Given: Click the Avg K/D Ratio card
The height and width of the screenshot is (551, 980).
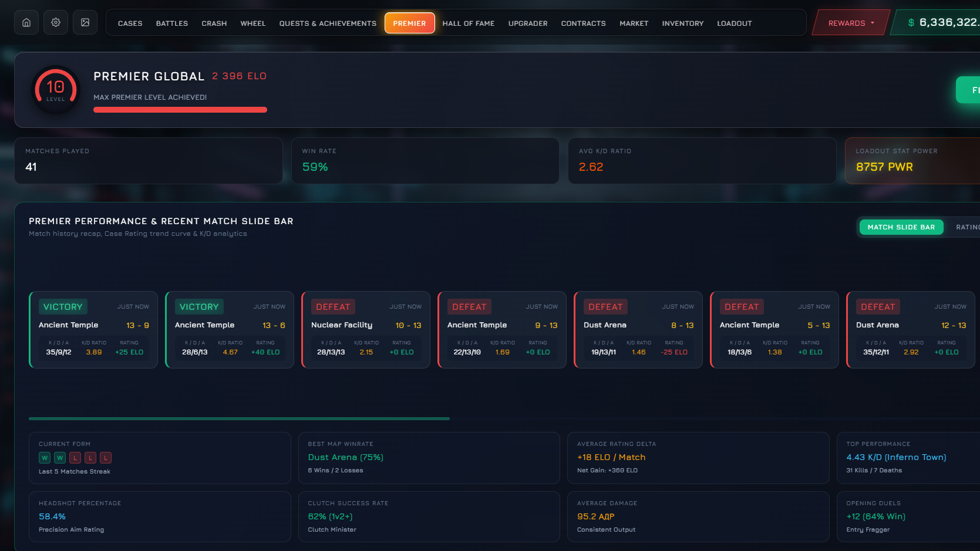Looking at the screenshot, I should 702,161.
